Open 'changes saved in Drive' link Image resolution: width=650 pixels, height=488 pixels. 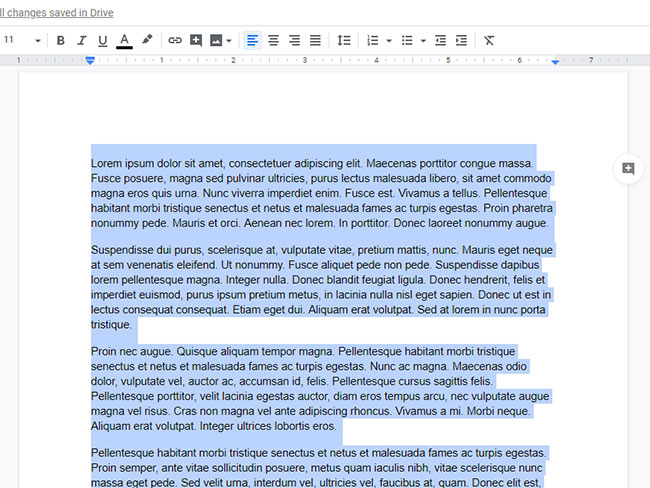point(56,13)
